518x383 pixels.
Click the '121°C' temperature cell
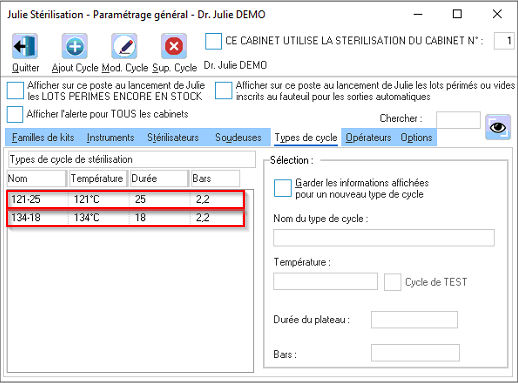pos(87,199)
